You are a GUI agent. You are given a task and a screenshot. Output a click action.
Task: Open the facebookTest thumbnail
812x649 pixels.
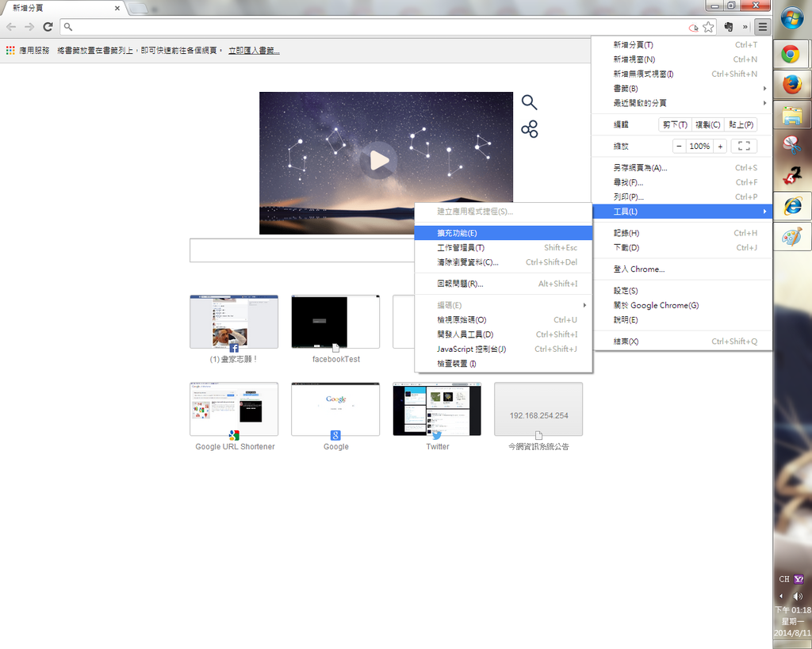click(x=335, y=322)
